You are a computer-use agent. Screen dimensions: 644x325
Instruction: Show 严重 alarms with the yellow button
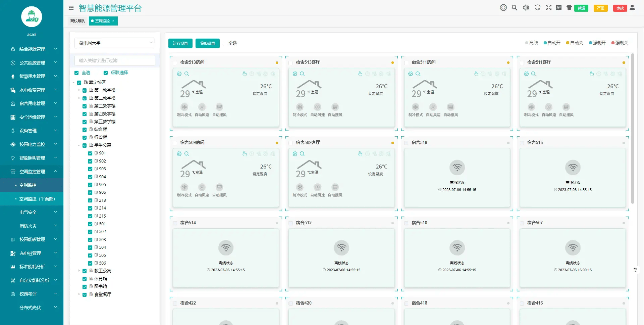coord(601,8)
